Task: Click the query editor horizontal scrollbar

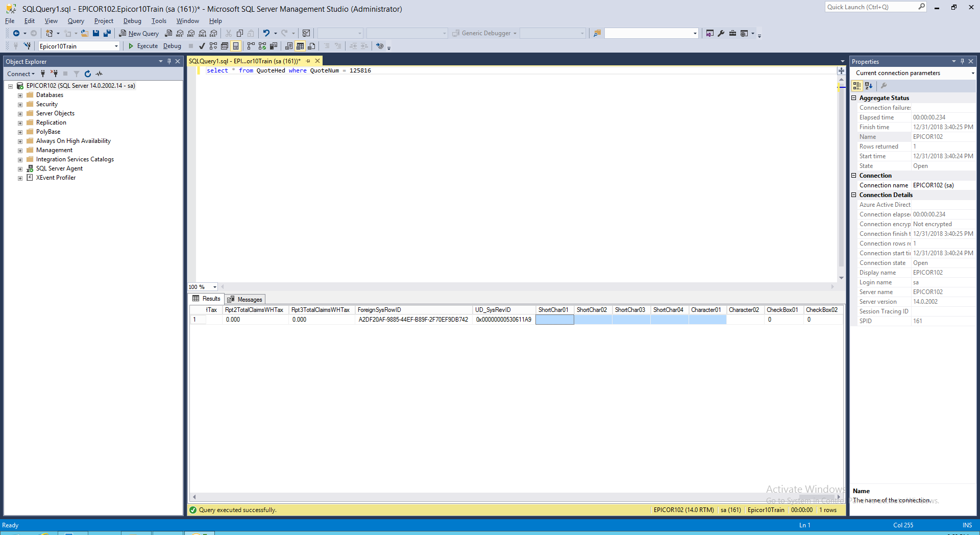Action: click(x=527, y=287)
